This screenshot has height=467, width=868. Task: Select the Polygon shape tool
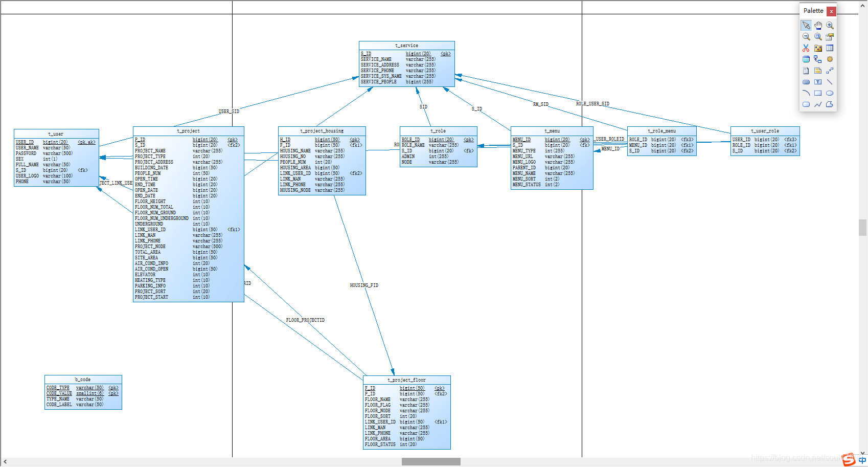[830, 104]
